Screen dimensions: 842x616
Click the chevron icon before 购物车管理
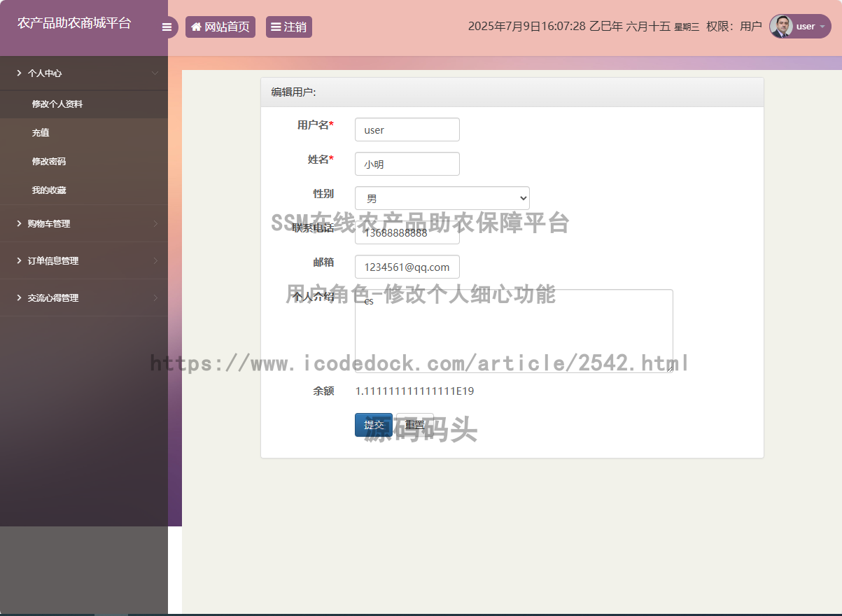pyautogui.click(x=19, y=223)
